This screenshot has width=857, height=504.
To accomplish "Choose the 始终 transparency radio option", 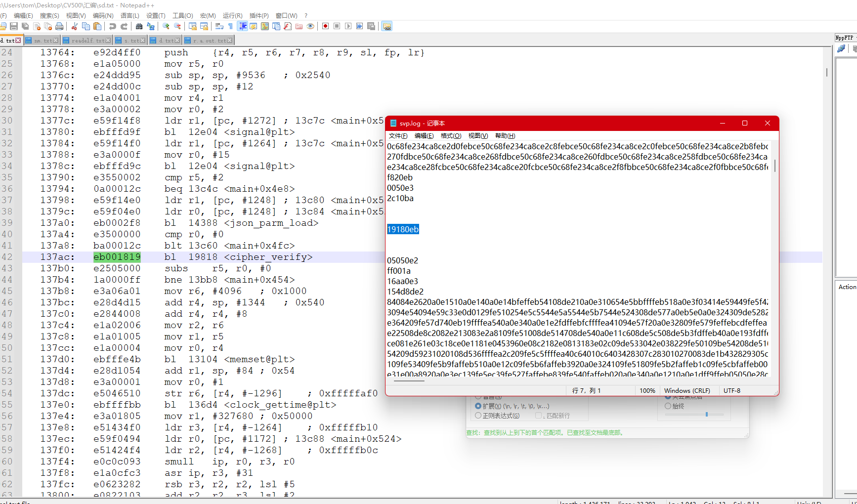I will coord(668,406).
